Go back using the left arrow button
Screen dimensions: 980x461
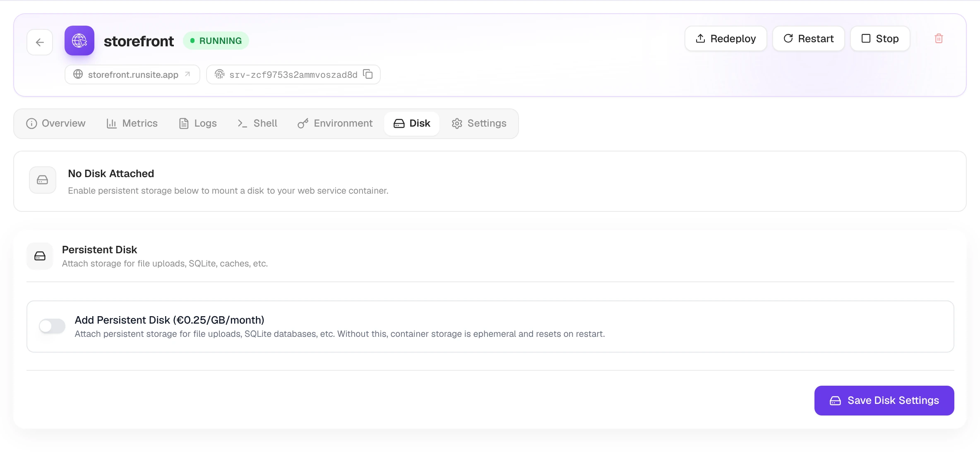(x=40, y=42)
